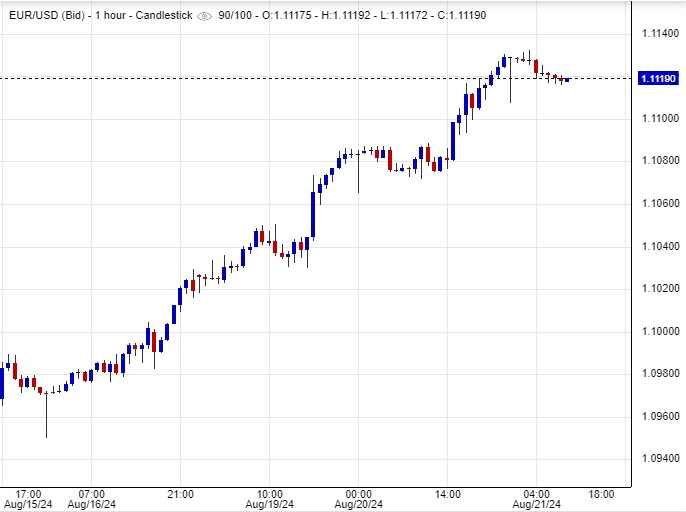
Task: Click the Candlestick chart type label
Action: coord(162,17)
